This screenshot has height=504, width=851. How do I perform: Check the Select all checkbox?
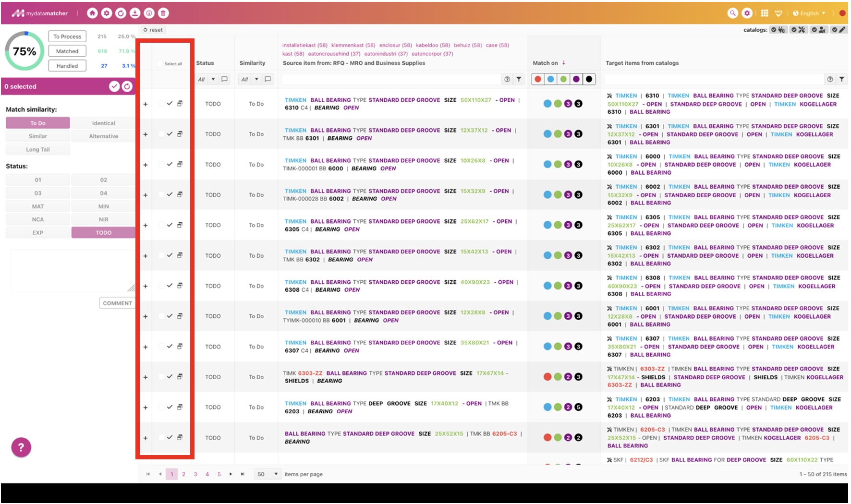(x=160, y=64)
